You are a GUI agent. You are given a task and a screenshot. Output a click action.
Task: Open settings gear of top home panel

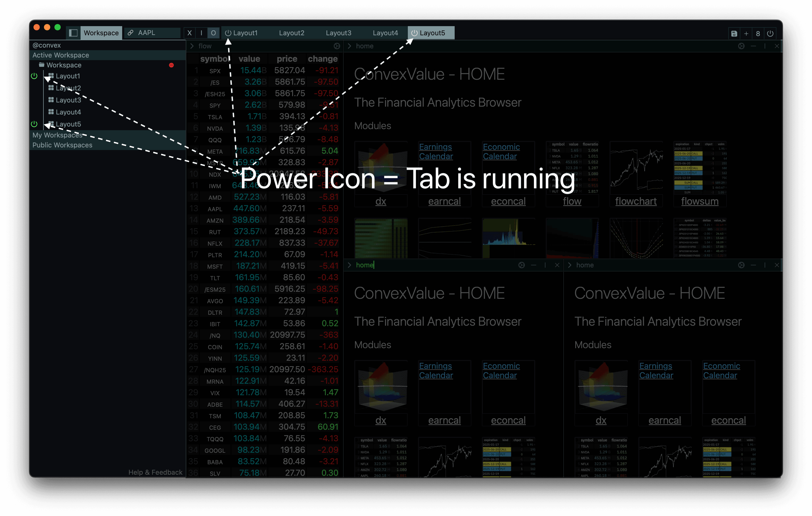pos(741,46)
